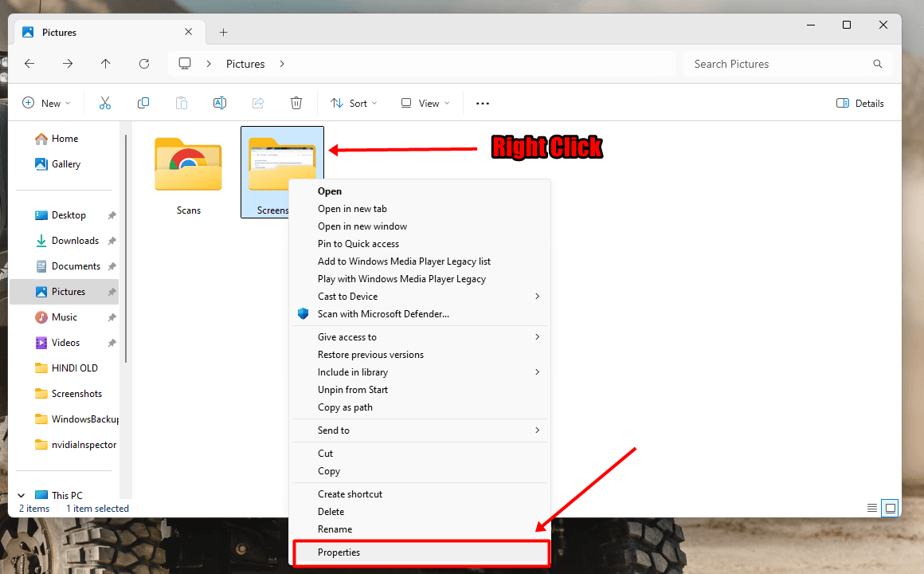Open the New item menu
The width and height of the screenshot is (924, 574).
tap(47, 103)
